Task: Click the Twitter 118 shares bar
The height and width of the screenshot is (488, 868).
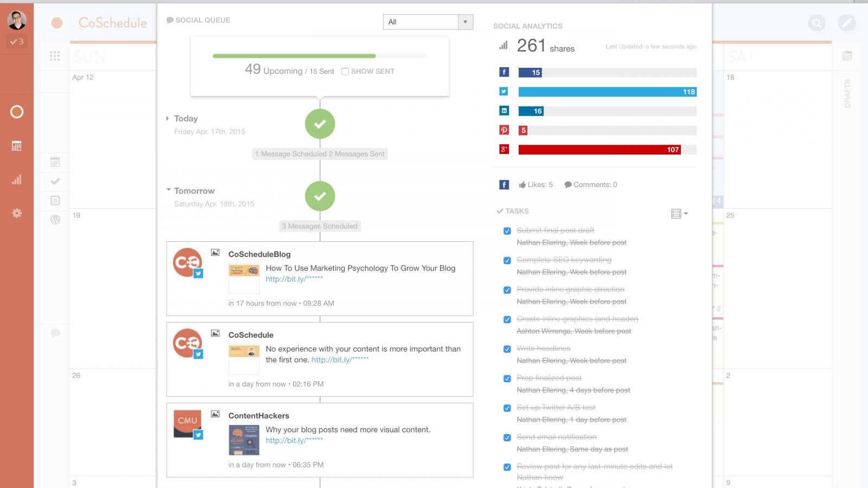Action: coord(607,92)
